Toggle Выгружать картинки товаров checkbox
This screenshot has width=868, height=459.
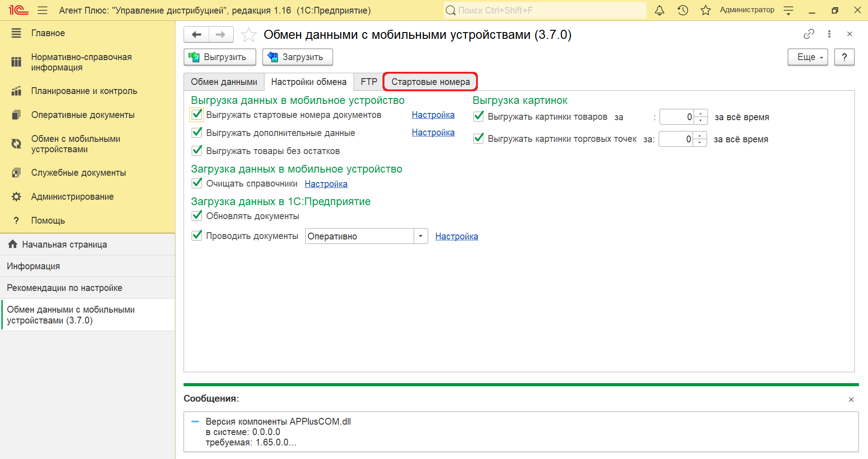(478, 116)
